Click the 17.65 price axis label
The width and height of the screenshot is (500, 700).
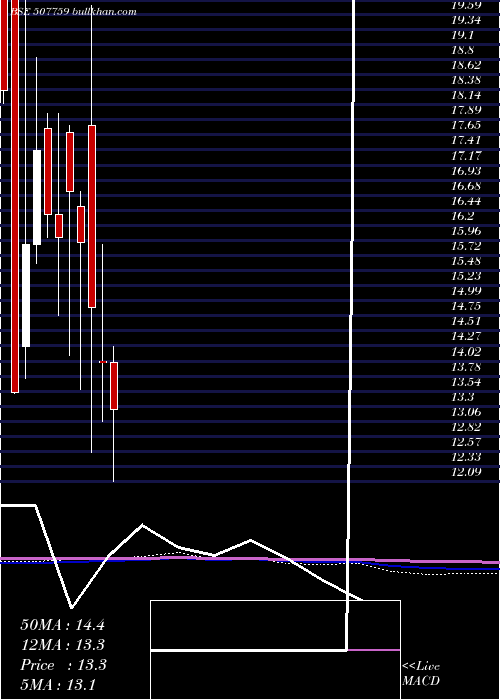pyautogui.click(x=466, y=125)
